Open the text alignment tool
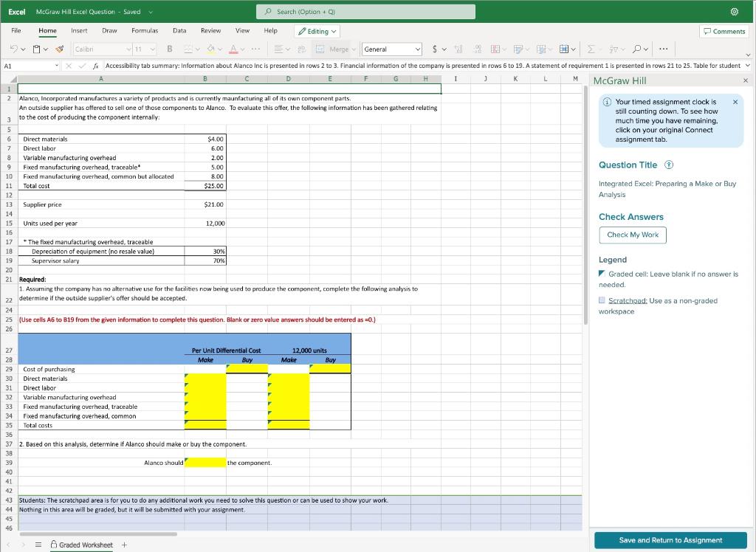This screenshot has height=552, width=756. pyautogui.click(x=278, y=49)
